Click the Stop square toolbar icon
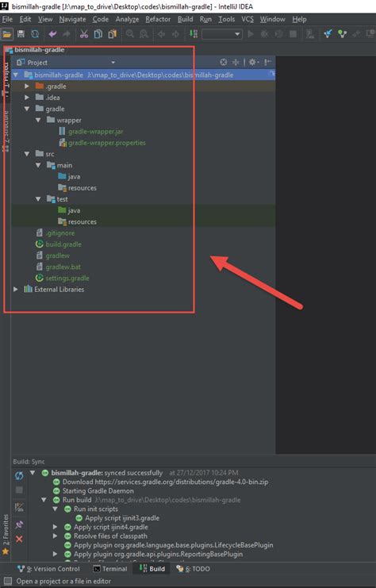 click(x=294, y=34)
